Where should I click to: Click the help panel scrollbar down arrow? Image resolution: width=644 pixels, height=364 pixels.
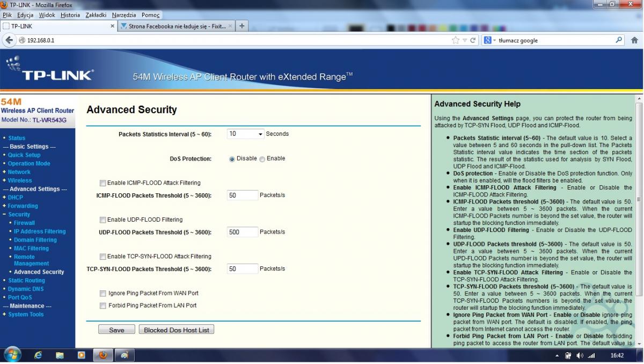[x=639, y=344]
